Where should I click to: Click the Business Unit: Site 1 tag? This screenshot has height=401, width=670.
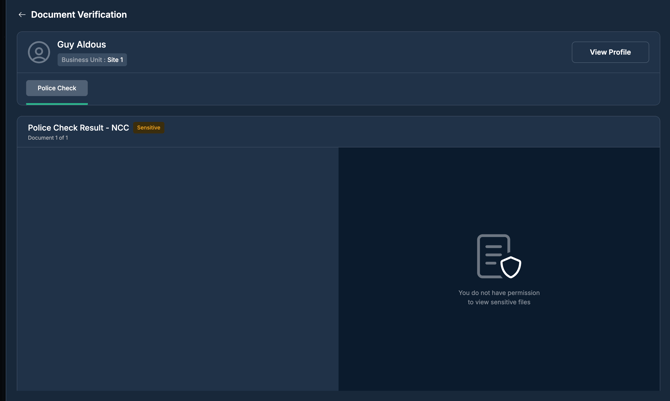(92, 60)
